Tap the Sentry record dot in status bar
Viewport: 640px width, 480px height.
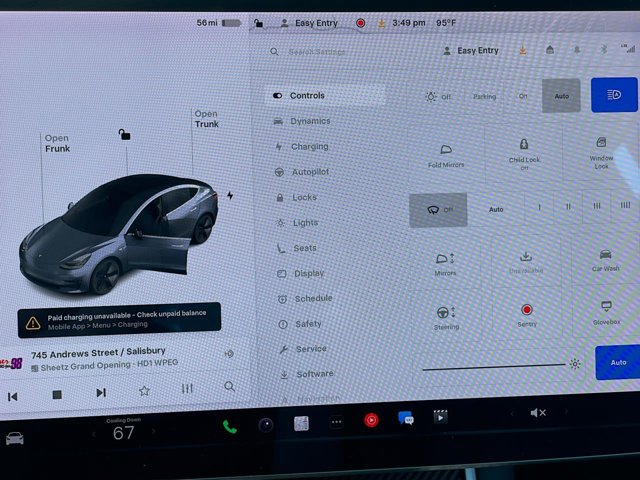click(360, 23)
